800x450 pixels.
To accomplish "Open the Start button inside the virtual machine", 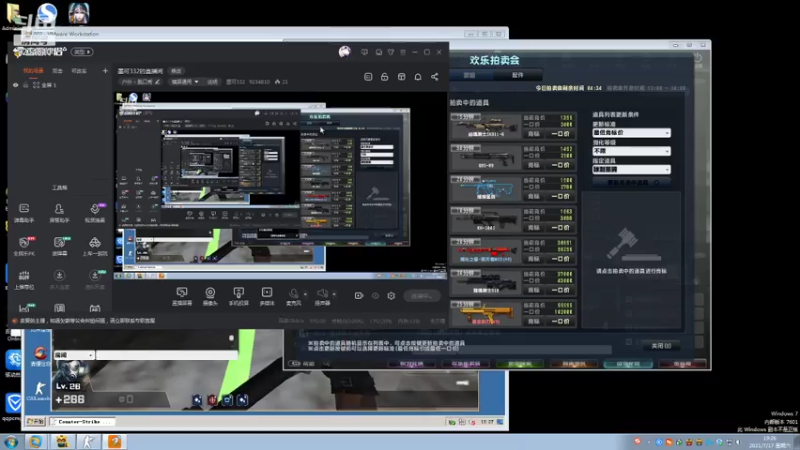I will [36, 422].
